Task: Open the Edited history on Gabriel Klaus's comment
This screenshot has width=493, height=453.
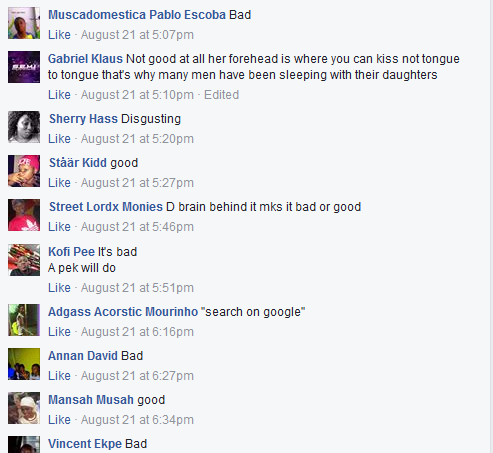Action: (221, 95)
